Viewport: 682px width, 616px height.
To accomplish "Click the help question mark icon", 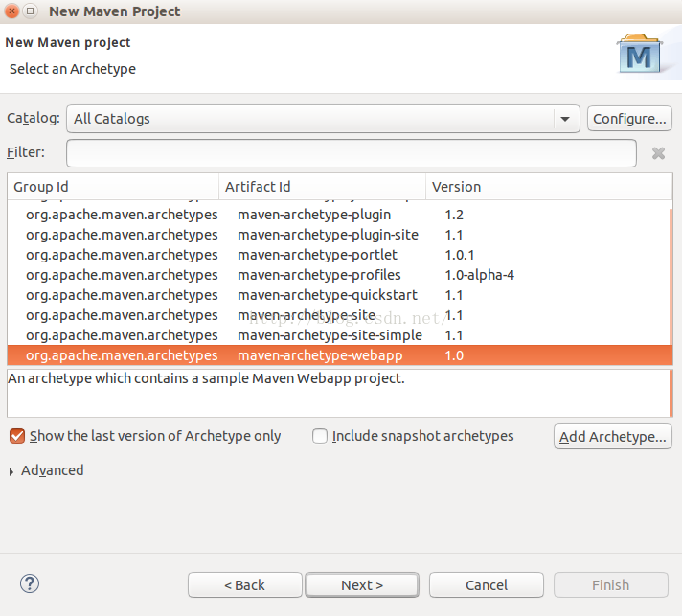I will point(30,583).
